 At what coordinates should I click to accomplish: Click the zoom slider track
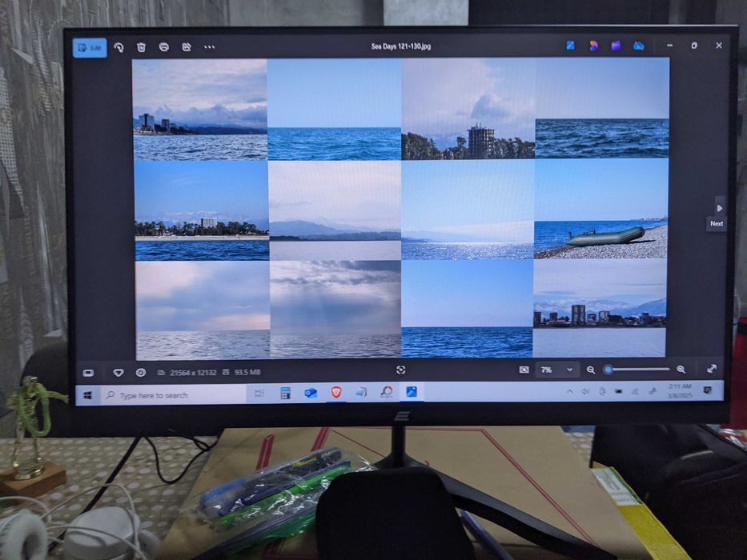638,369
